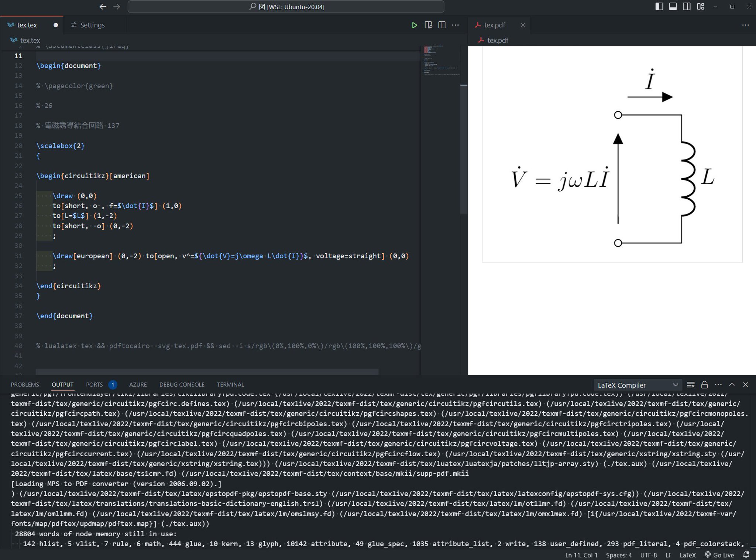This screenshot has height=560, width=756.
Task: Toggle the bottom Panel layout icon
Action: click(x=673, y=7)
